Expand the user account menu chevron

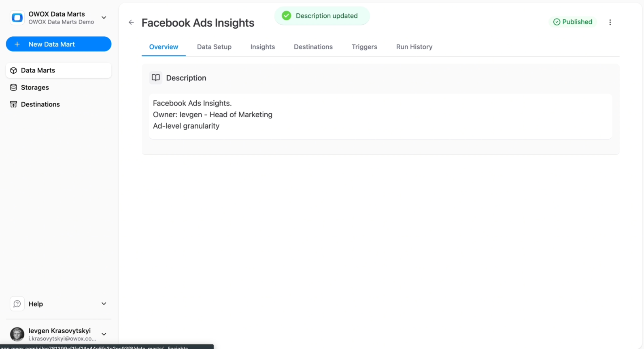tap(104, 334)
